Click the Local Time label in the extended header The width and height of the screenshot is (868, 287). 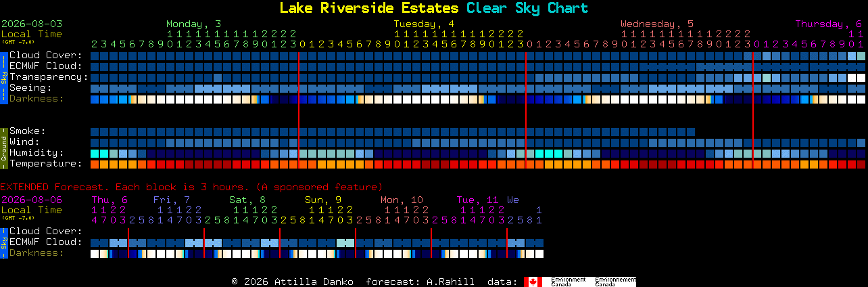[32, 210]
